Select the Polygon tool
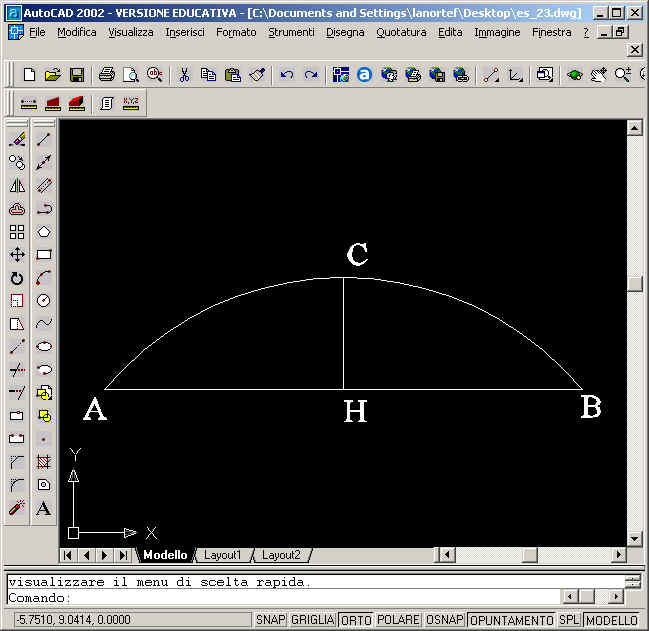Image resolution: width=649 pixels, height=631 pixels. coord(43,231)
